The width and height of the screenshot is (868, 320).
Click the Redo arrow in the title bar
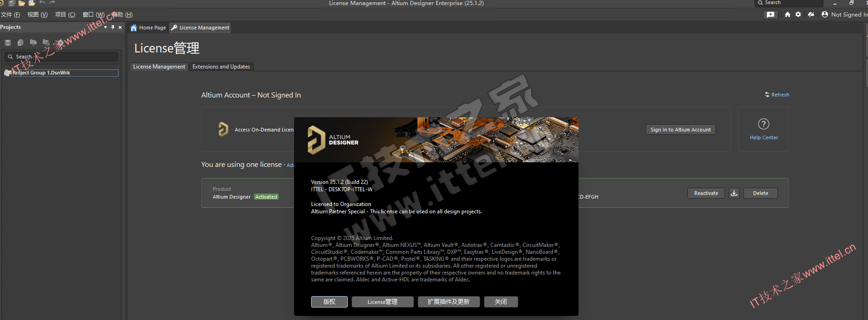52,3
